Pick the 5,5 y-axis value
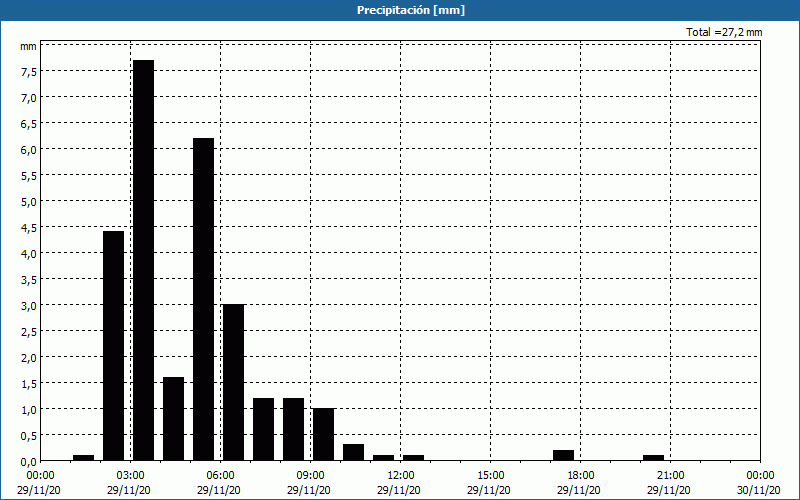 tap(29, 176)
